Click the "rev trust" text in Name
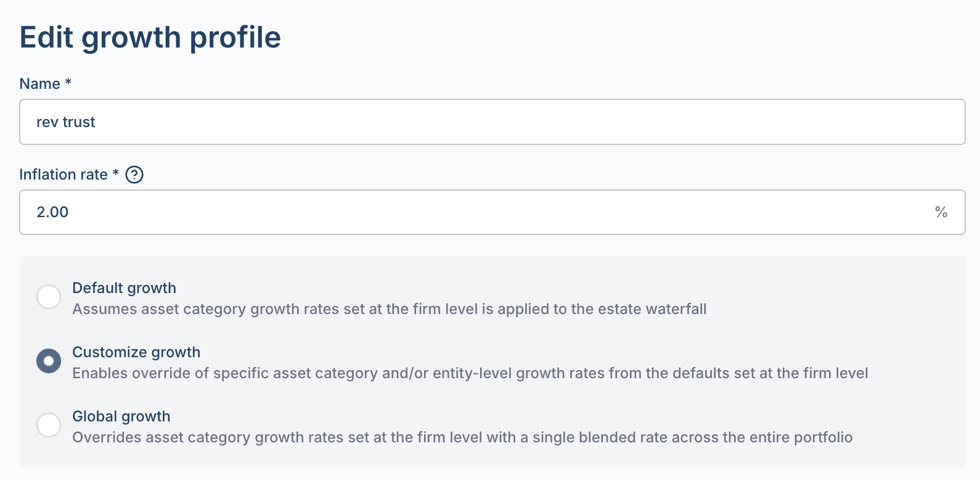 click(x=66, y=122)
